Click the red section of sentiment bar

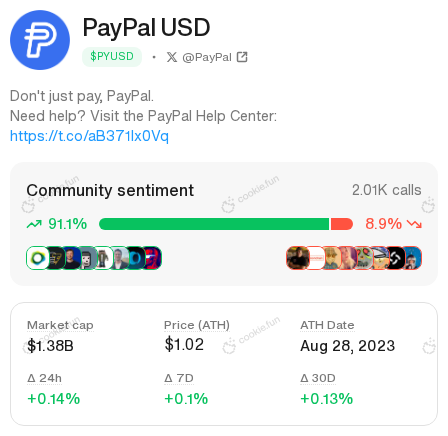point(342,224)
